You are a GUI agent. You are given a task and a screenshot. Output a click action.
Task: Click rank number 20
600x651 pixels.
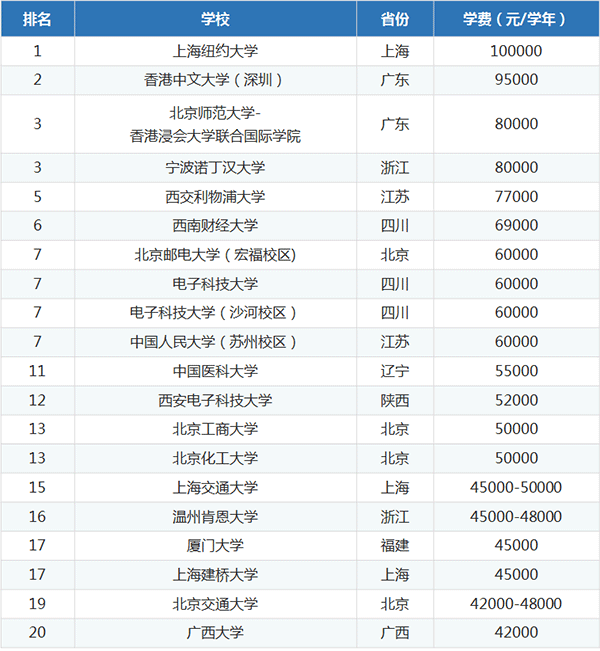[x=37, y=632]
